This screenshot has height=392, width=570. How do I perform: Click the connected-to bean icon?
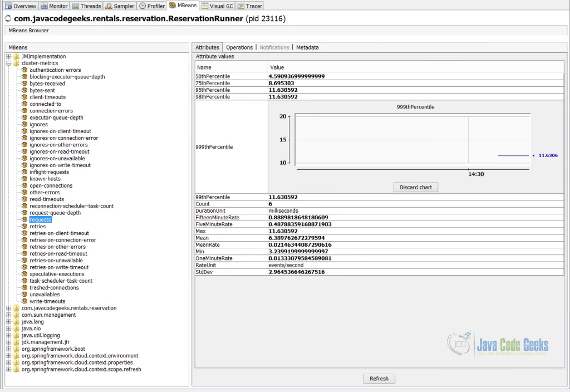point(24,104)
